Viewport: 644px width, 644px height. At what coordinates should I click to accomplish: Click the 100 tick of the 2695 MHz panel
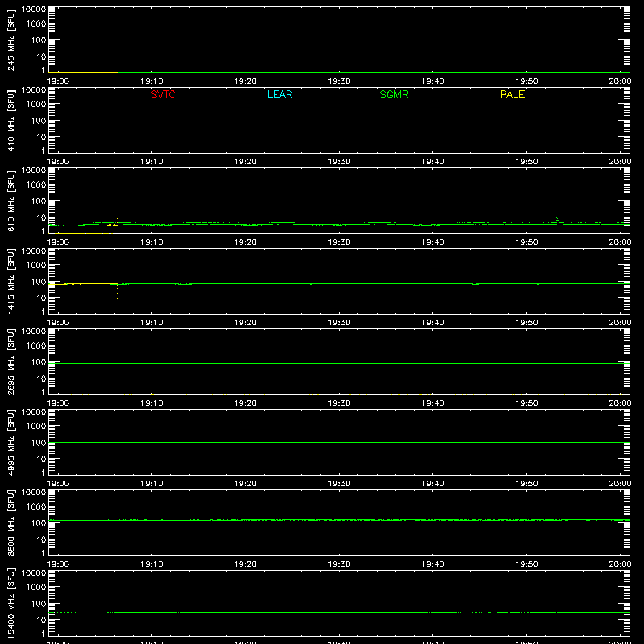click(39, 362)
